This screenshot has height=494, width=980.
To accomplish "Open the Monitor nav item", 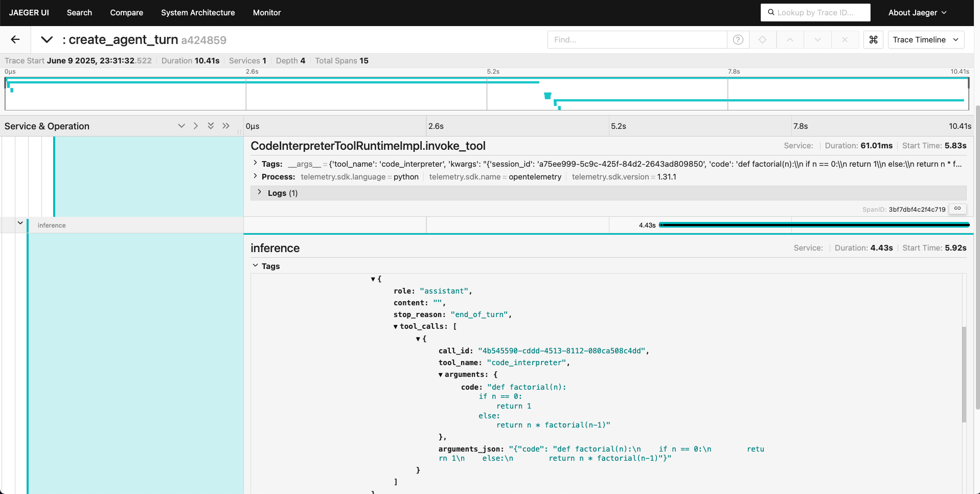I will click(x=267, y=12).
